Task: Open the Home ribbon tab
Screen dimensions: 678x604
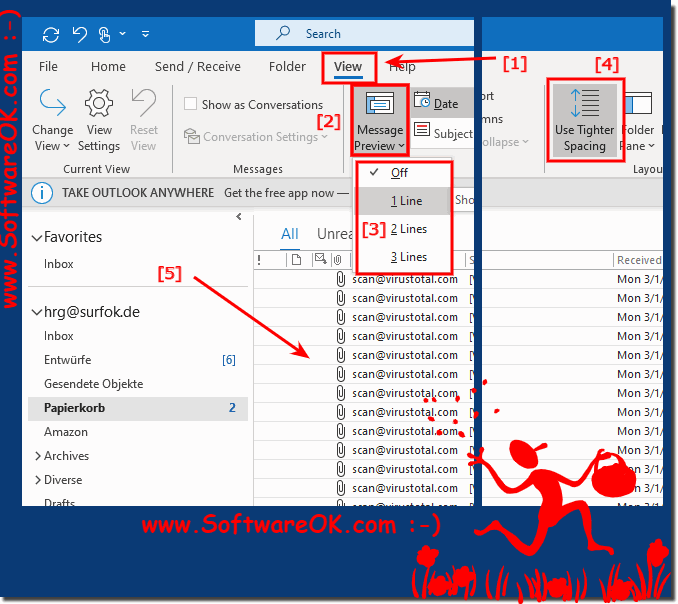Action: point(108,67)
